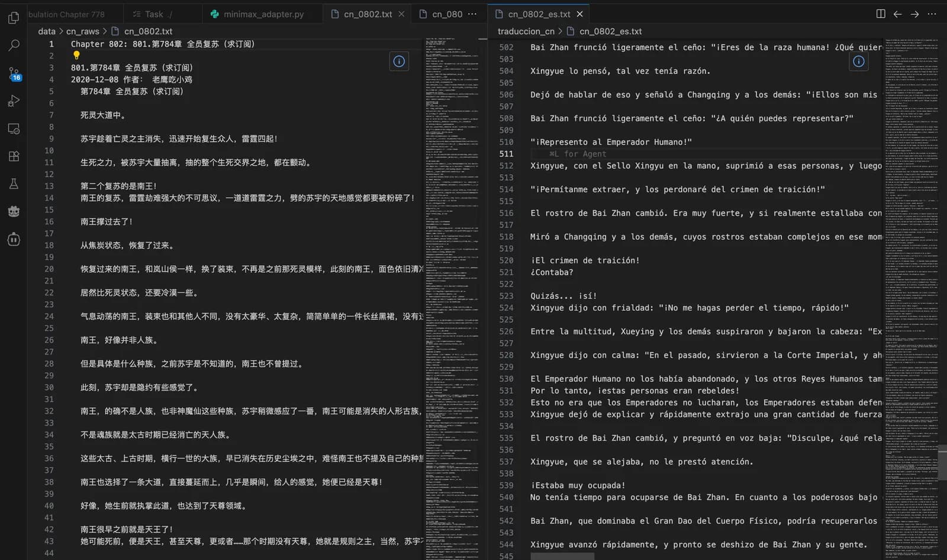The image size is (947, 560).
Task: Click the cn_0802_es.txt breadcrumb item
Action: (x=610, y=31)
